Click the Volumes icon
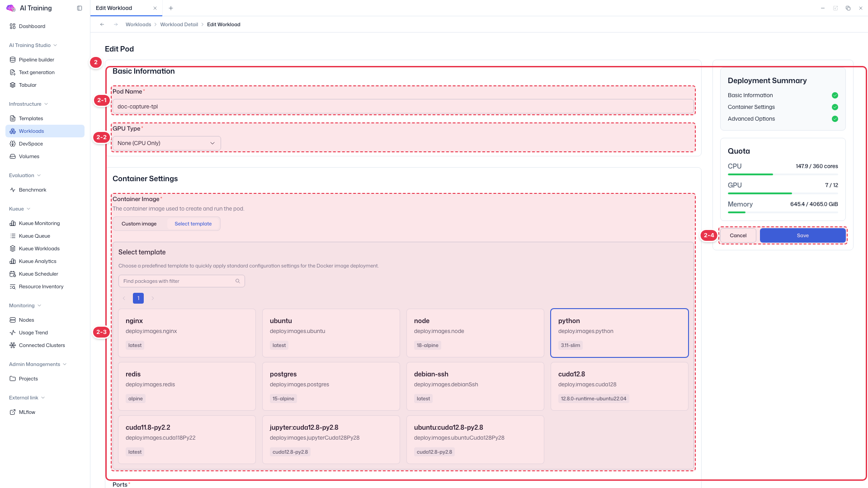This screenshot has width=868, height=488. click(13, 156)
